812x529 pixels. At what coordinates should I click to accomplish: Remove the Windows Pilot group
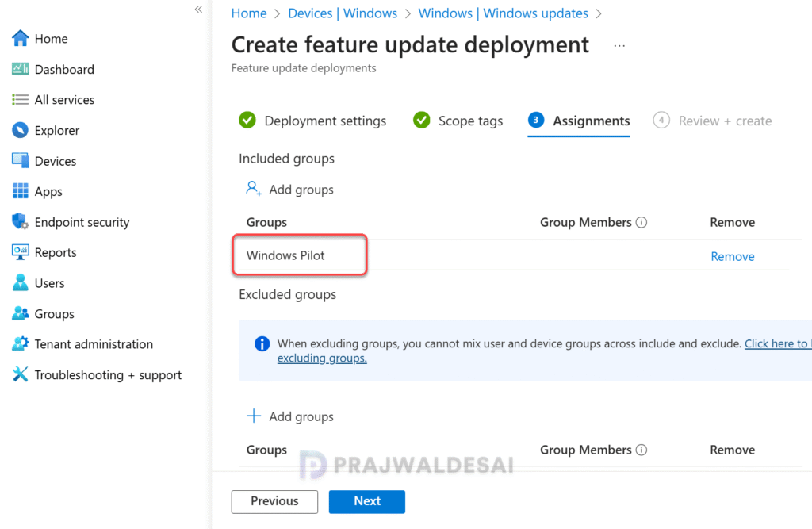click(x=732, y=256)
